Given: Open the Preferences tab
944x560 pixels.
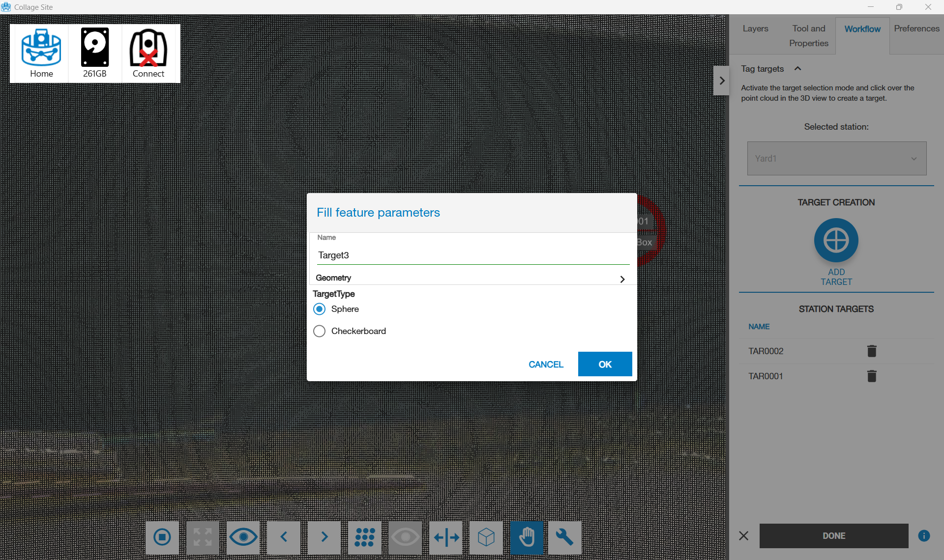Looking at the screenshot, I should (x=916, y=28).
